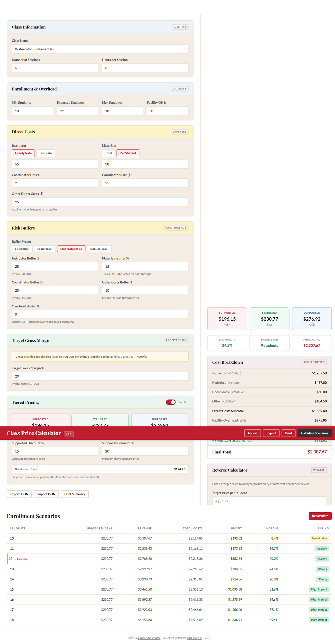This screenshot has width=335, height=644.
Task: Toggle the Tiered Pricing Enabled switch
Action: click(x=171, y=402)
